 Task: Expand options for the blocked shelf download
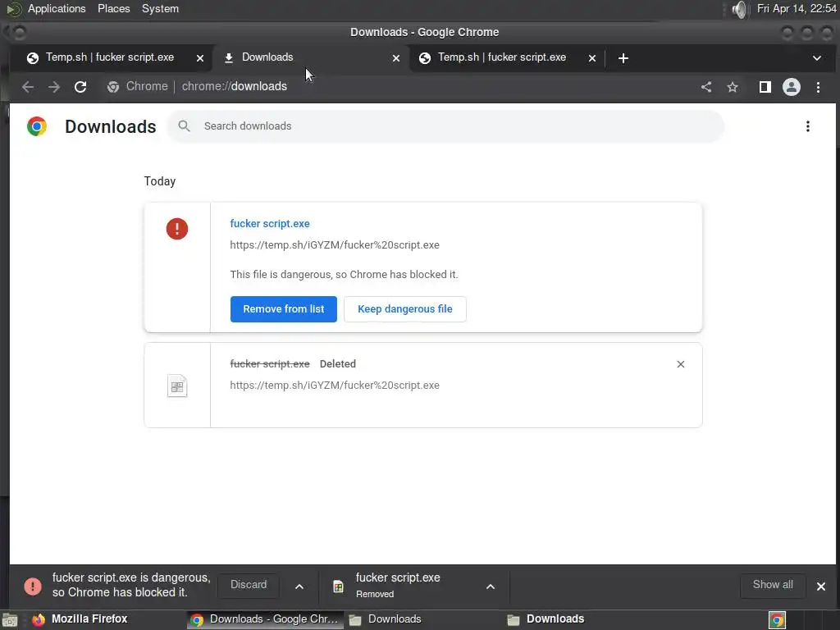299,587
